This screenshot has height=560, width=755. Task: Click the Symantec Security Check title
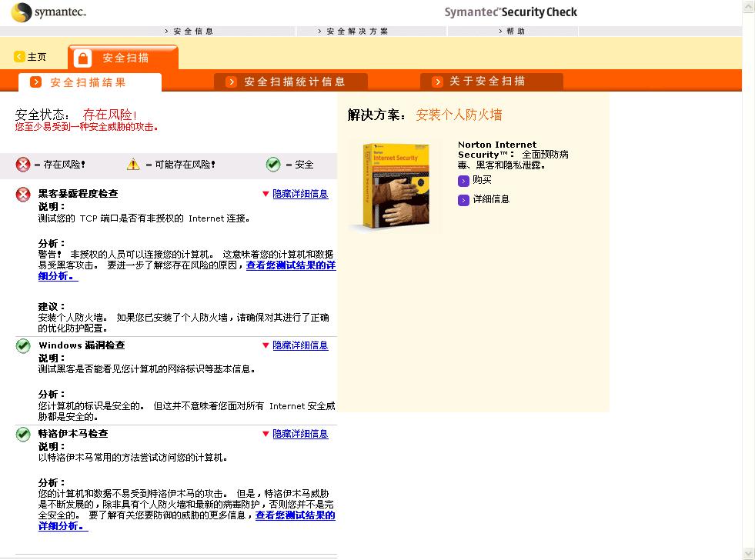(x=510, y=12)
